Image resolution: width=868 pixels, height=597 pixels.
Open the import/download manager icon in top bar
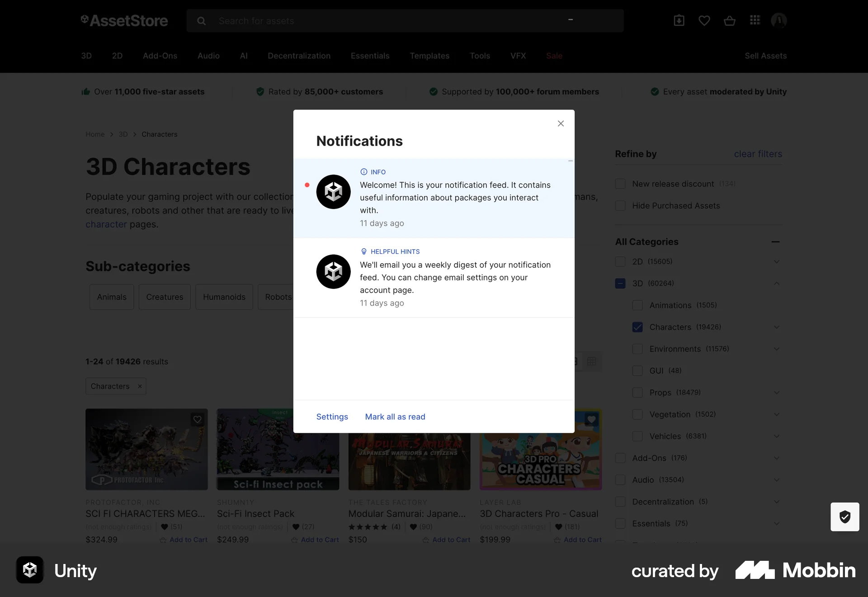point(679,20)
